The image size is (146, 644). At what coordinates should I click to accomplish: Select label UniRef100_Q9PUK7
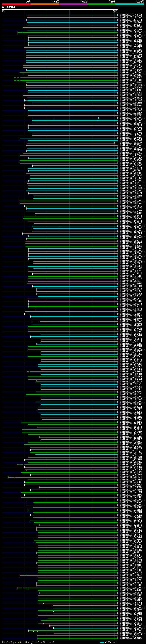(131, 158)
